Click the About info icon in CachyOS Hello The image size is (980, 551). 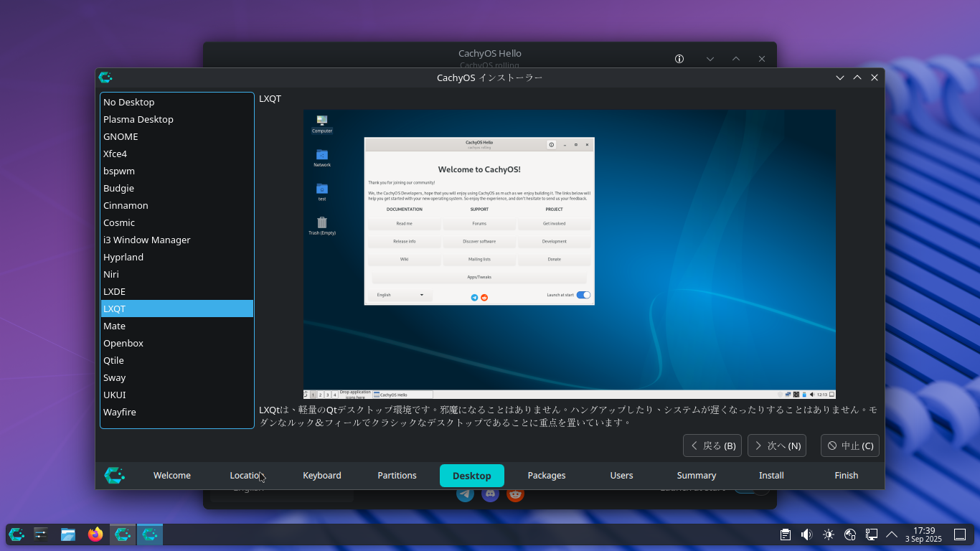[x=679, y=59]
